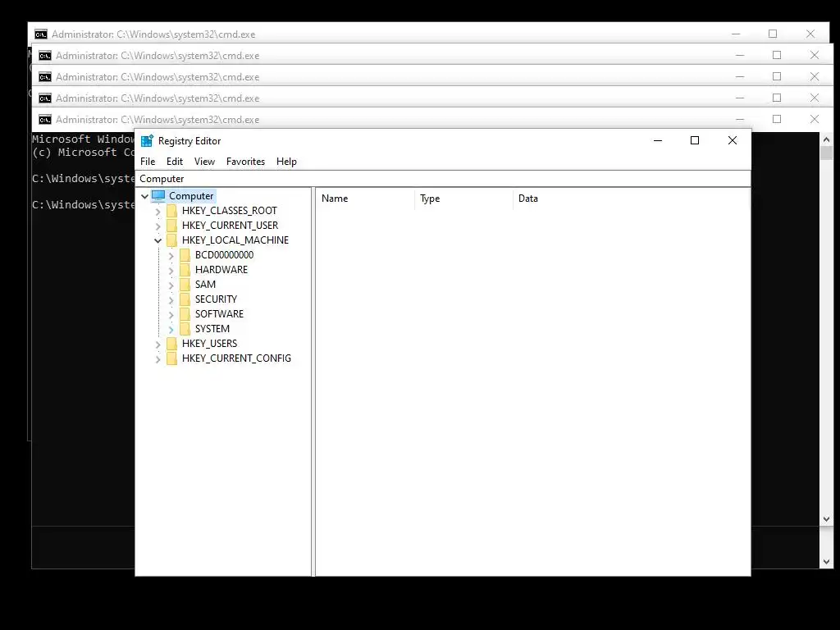Viewport: 840px width, 630px height.
Task: Open the Favorites menu in Registry Editor
Action: click(245, 162)
